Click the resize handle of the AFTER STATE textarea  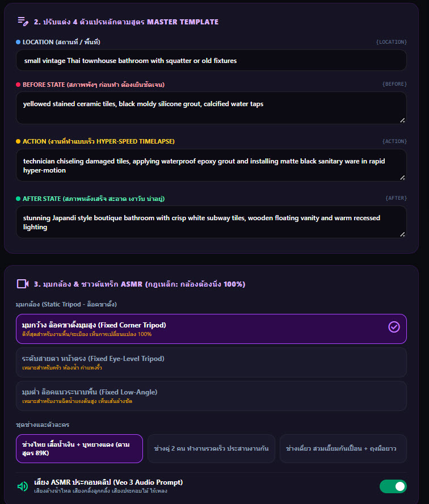[402, 234]
